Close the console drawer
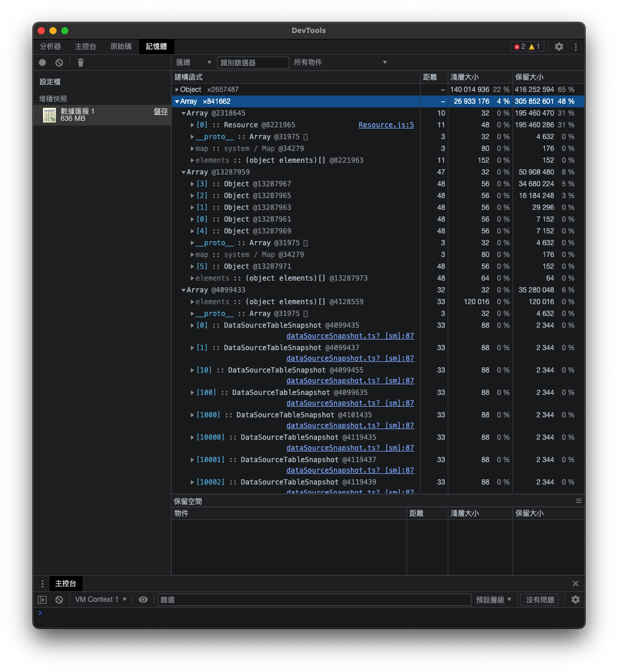Viewport: 618px width, 672px height. (x=576, y=584)
